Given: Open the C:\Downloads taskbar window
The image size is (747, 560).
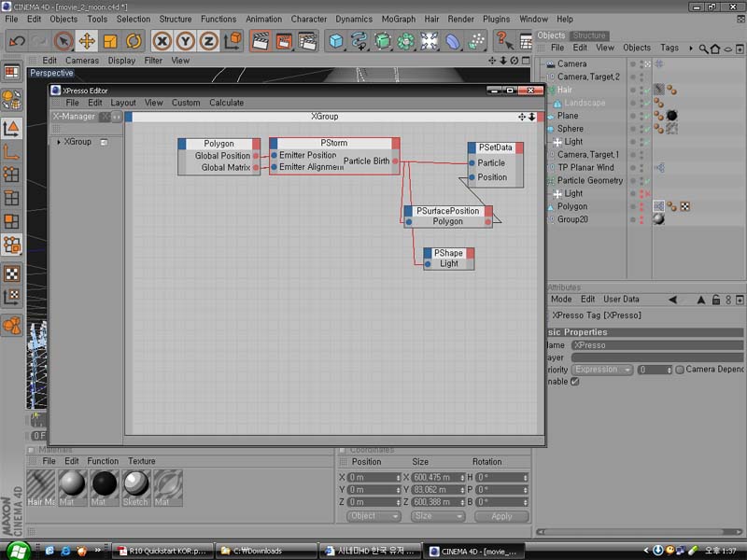Looking at the screenshot, I should 265,551.
